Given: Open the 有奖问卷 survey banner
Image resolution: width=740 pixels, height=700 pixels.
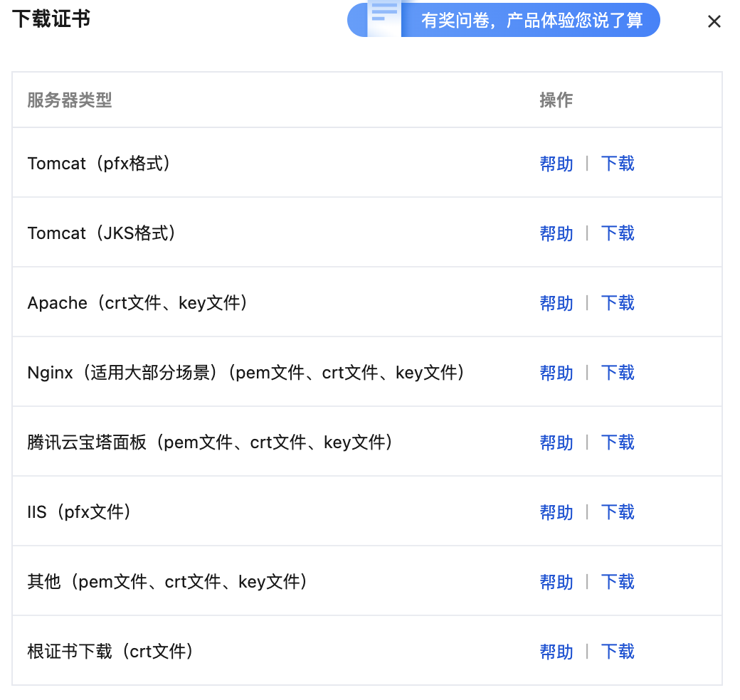Looking at the screenshot, I should pyautogui.click(x=531, y=20).
